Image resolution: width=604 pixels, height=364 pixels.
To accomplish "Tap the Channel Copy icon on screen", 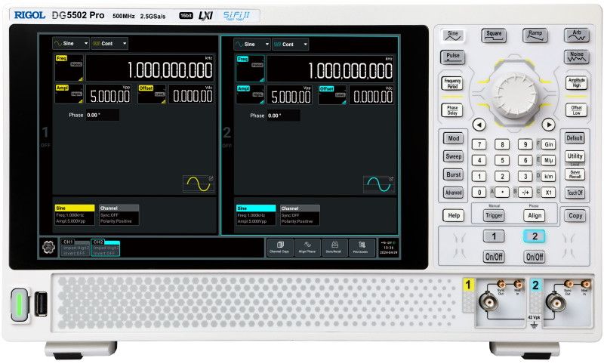I will coord(279,246).
